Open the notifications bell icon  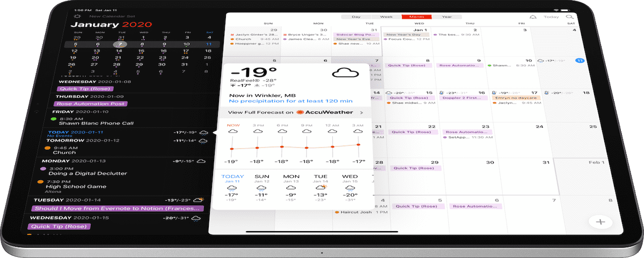pyautogui.click(x=532, y=17)
